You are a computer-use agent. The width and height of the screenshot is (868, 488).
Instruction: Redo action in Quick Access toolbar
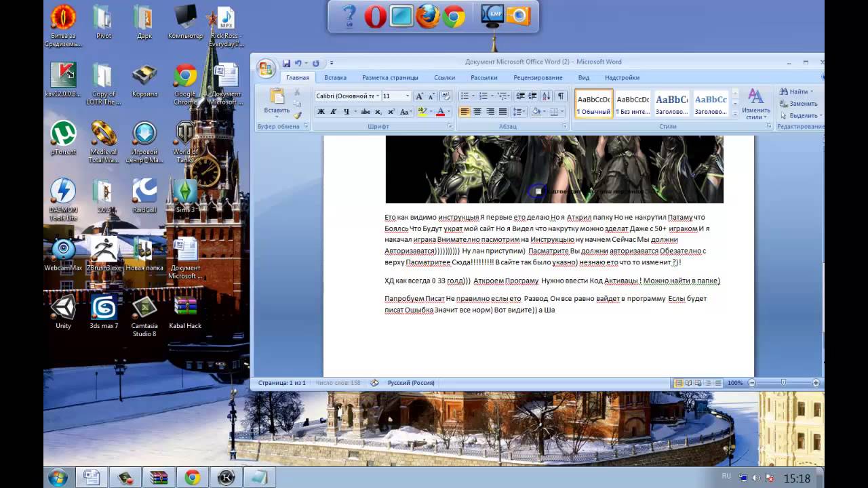(315, 63)
